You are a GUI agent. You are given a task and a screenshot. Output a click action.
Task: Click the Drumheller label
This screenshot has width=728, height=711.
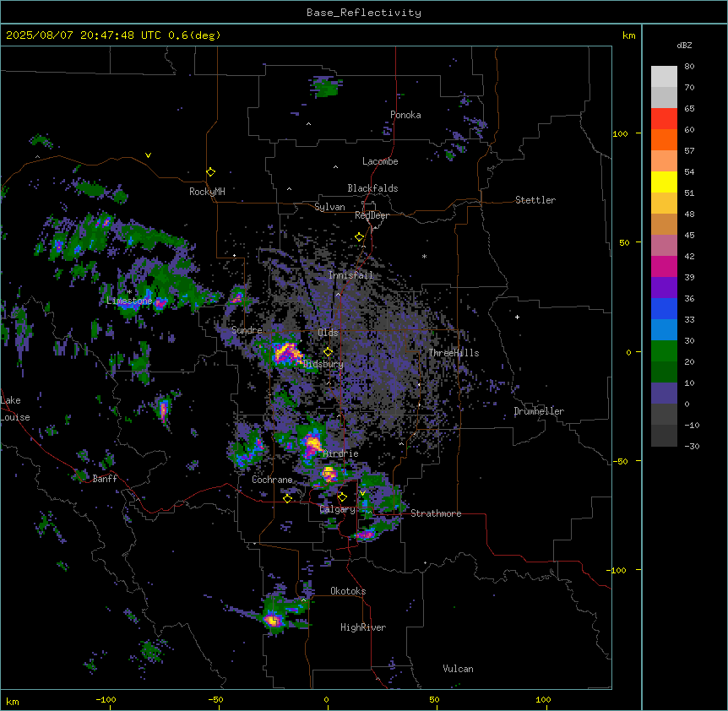click(x=539, y=411)
